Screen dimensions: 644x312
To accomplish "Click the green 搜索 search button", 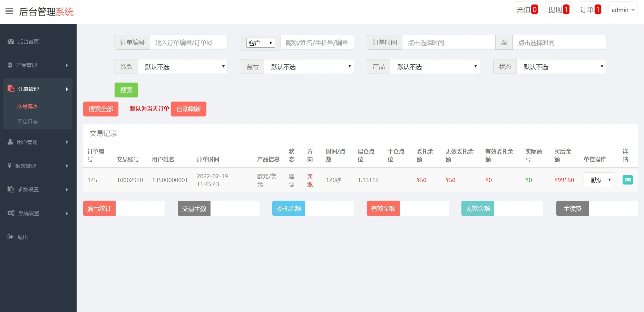I will tap(126, 90).
